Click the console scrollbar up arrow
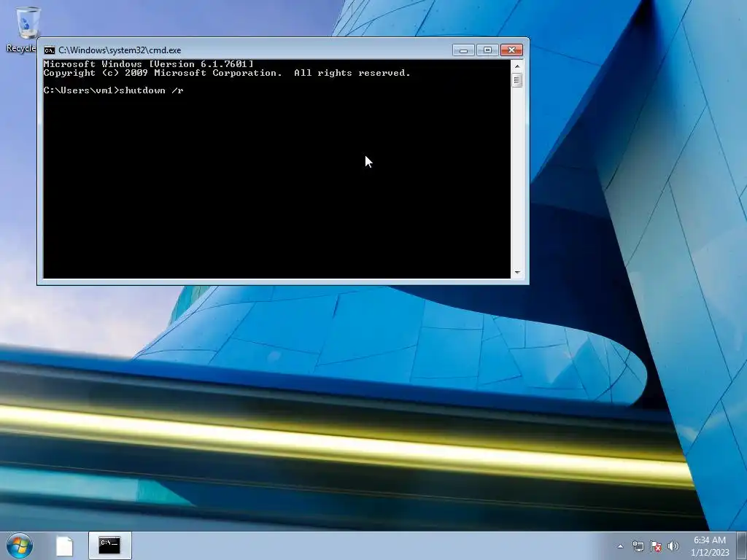This screenshot has height=560, width=747. [x=517, y=66]
